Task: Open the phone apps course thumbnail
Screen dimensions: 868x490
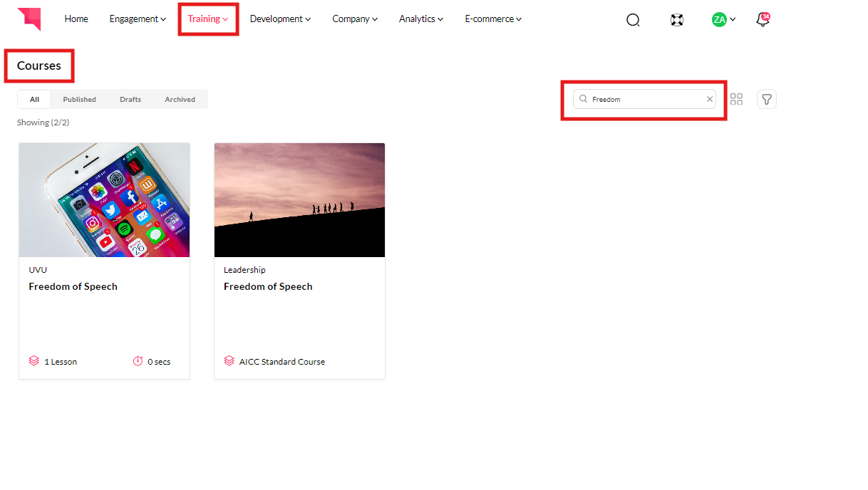Action: (104, 200)
